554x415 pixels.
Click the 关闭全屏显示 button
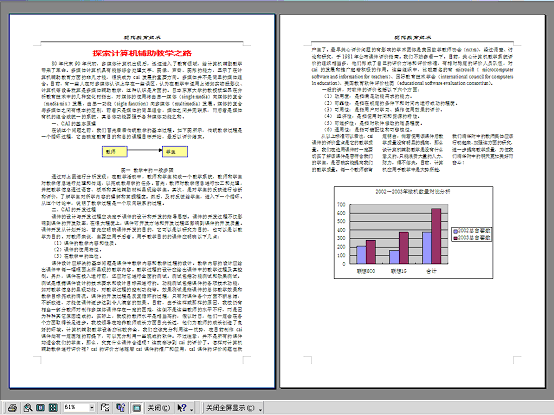[x=230, y=408]
